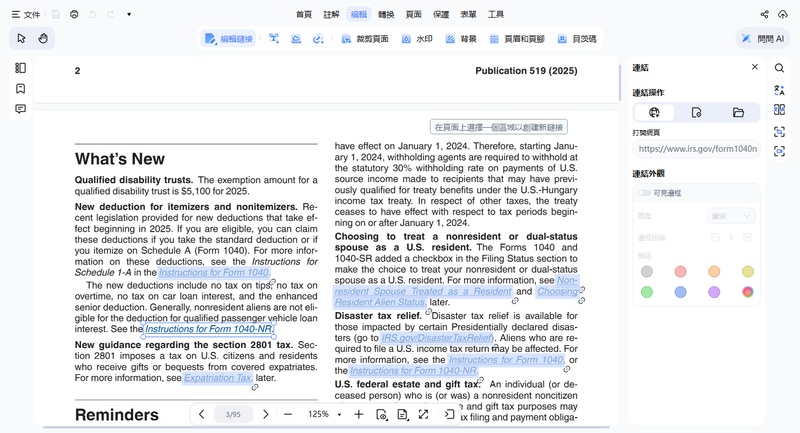Decrease the border thickness
800x433 pixels.
(x=715, y=237)
